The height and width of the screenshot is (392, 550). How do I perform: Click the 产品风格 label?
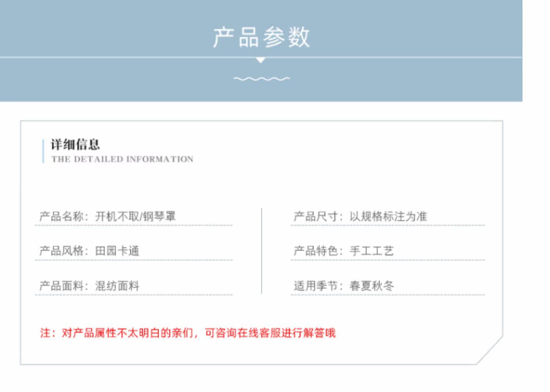point(62,251)
